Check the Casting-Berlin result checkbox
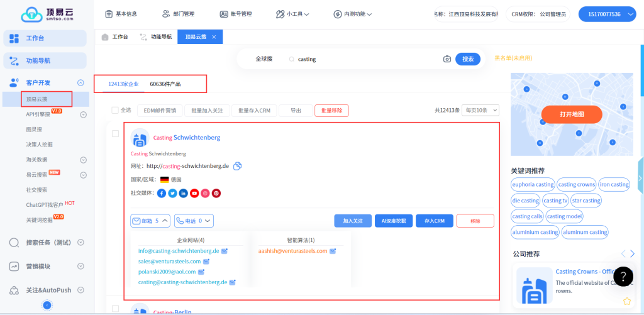The width and height of the screenshot is (644, 315). [x=115, y=309]
